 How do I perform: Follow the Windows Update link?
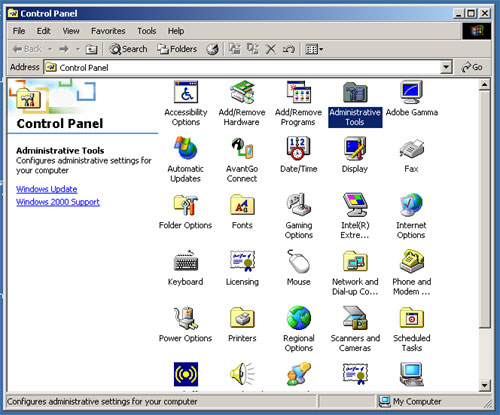[47, 189]
